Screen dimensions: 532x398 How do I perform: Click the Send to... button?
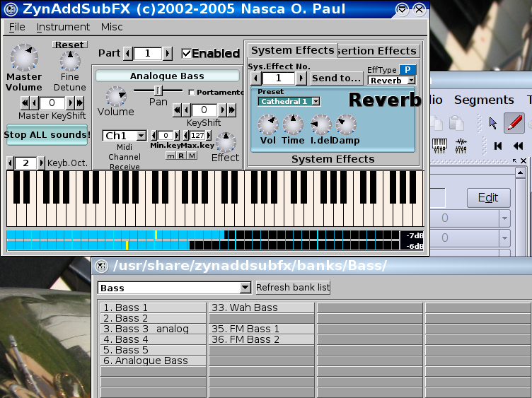pyautogui.click(x=336, y=78)
